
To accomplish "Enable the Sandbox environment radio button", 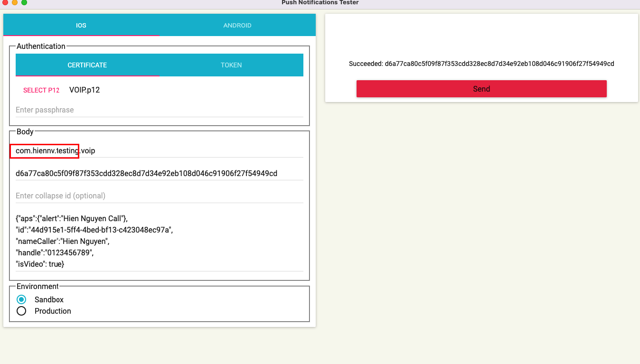I will pos(21,299).
